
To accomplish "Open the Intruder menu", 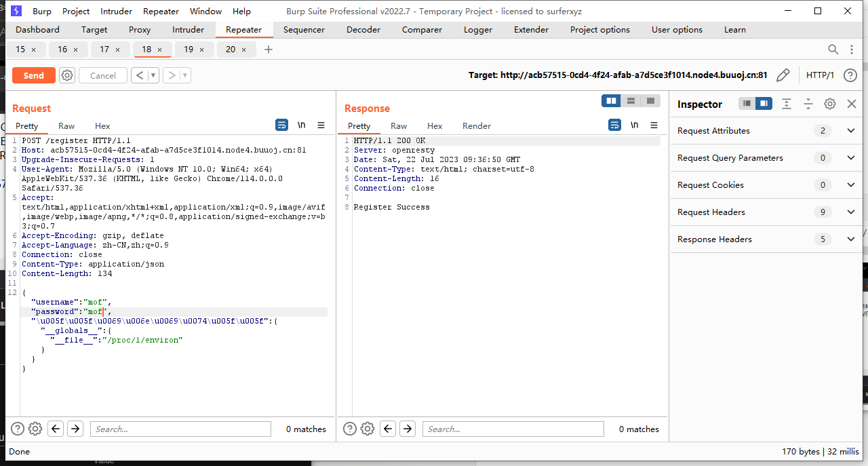I will pos(117,11).
